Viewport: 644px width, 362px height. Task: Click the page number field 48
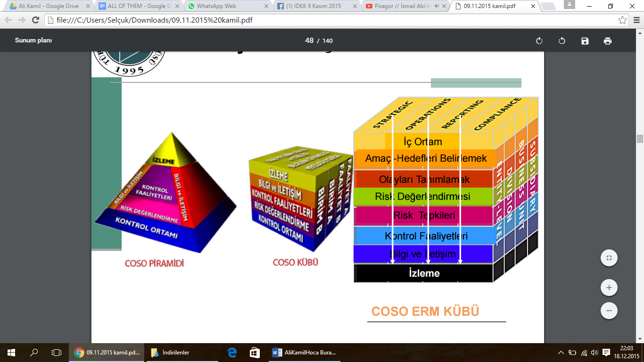(309, 41)
